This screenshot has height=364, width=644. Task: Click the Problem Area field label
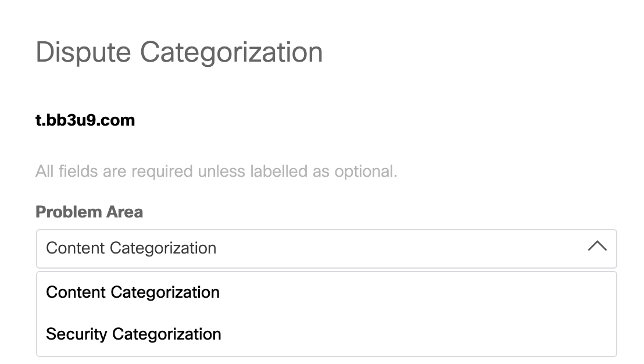tap(89, 212)
